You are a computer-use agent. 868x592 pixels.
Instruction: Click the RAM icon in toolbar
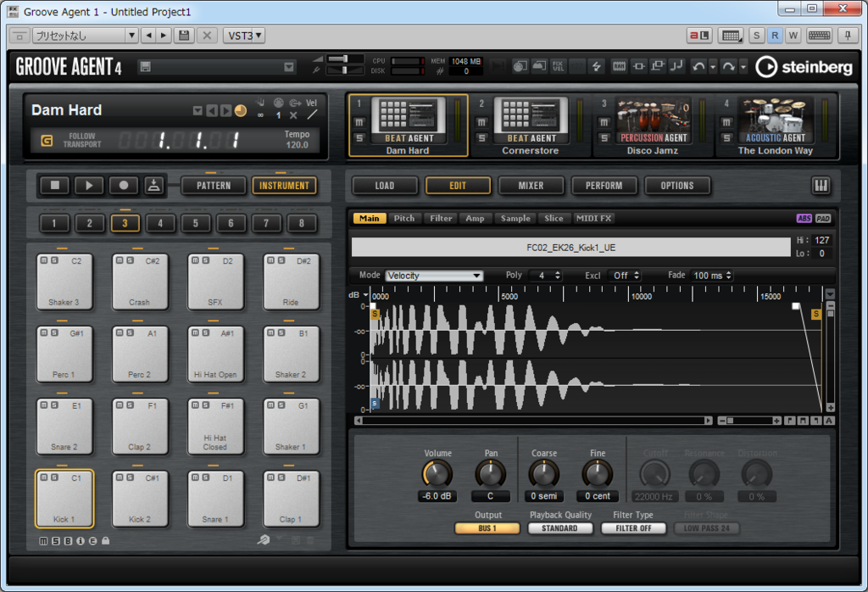pyautogui.click(x=619, y=66)
